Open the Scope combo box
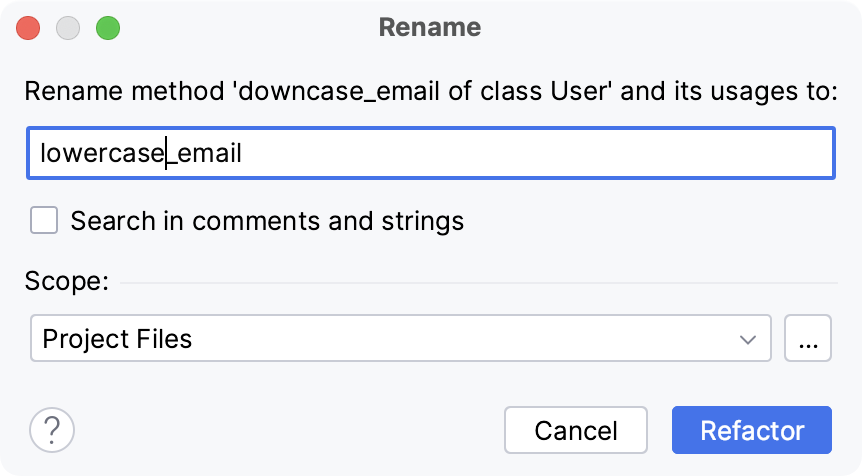Screen dimensions: 862x476 tap(400, 339)
